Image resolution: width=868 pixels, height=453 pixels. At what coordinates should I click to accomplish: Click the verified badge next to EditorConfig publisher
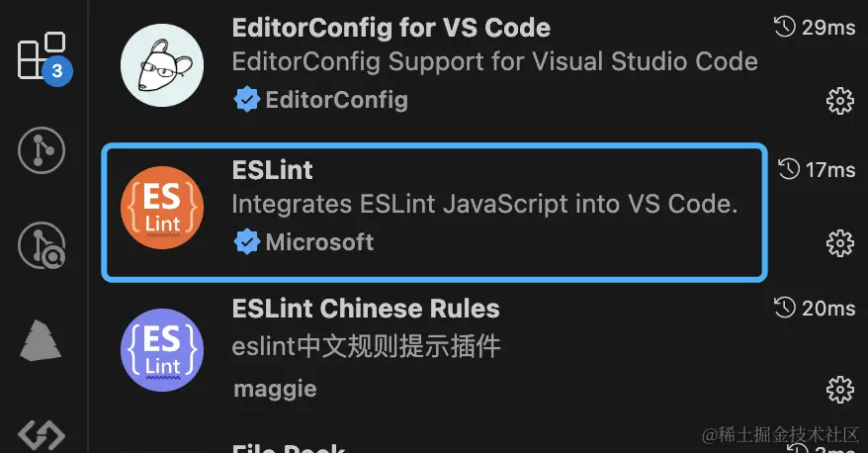[x=246, y=99]
